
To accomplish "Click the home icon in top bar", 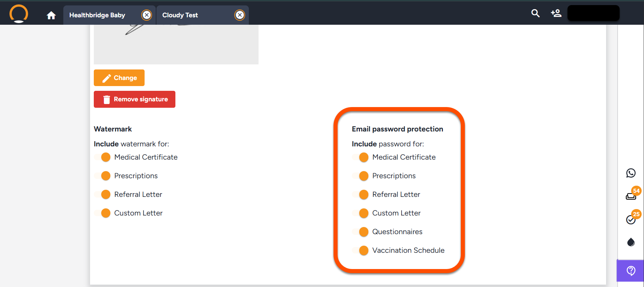I will [x=51, y=15].
